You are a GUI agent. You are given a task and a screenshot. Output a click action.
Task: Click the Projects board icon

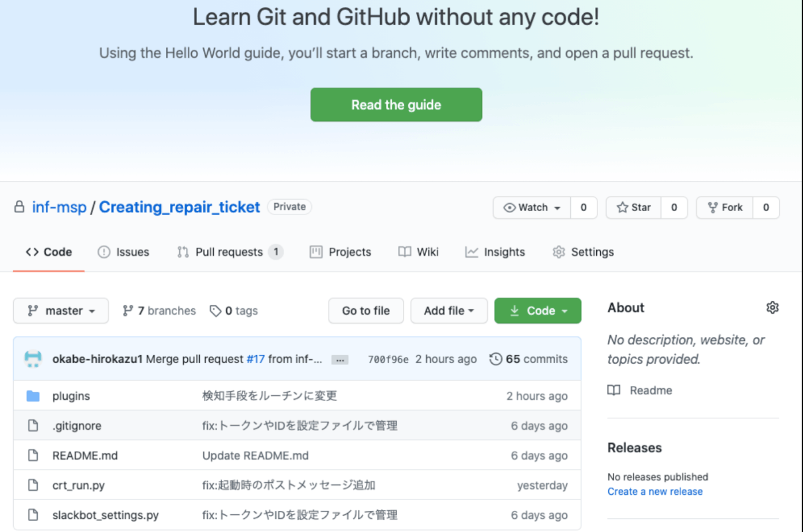[x=316, y=252]
